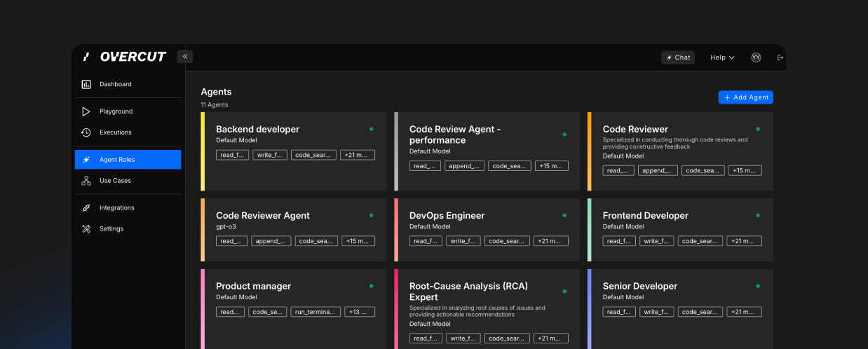
Task: Open the Code Reviewer agent title
Action: (x=635, y=129)
